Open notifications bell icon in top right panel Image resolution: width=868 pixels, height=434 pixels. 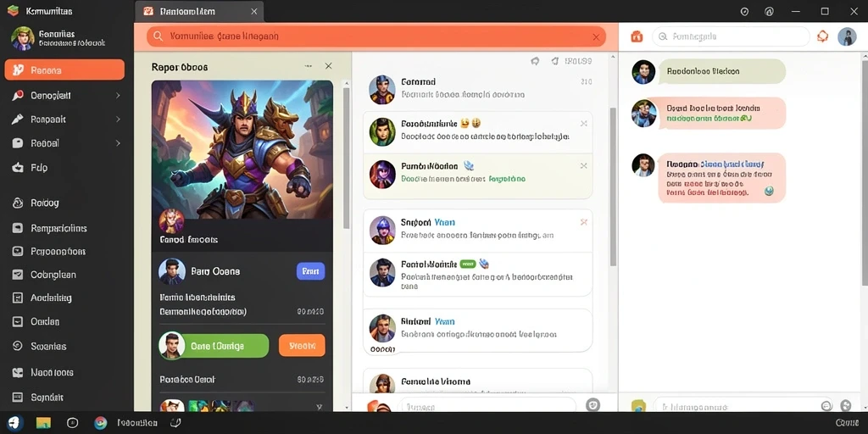(x=822, y=36)
